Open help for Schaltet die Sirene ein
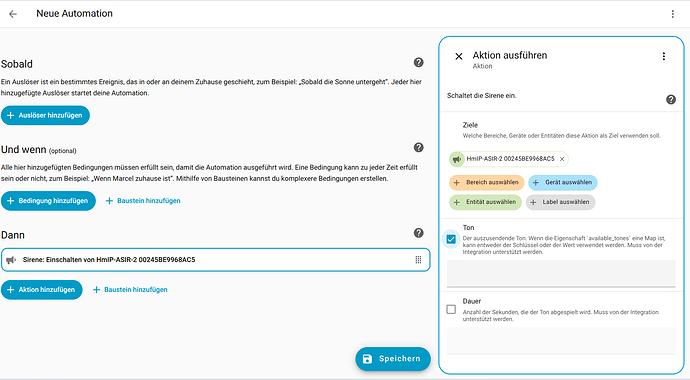Viewport: 690px width, 380px height. click(x=671, y=99)
